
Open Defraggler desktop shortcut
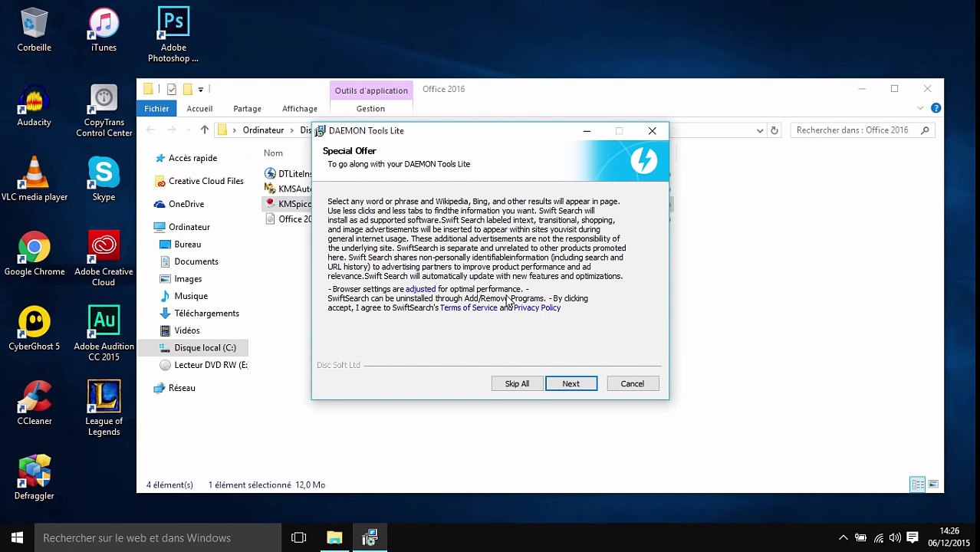point(34,478)
